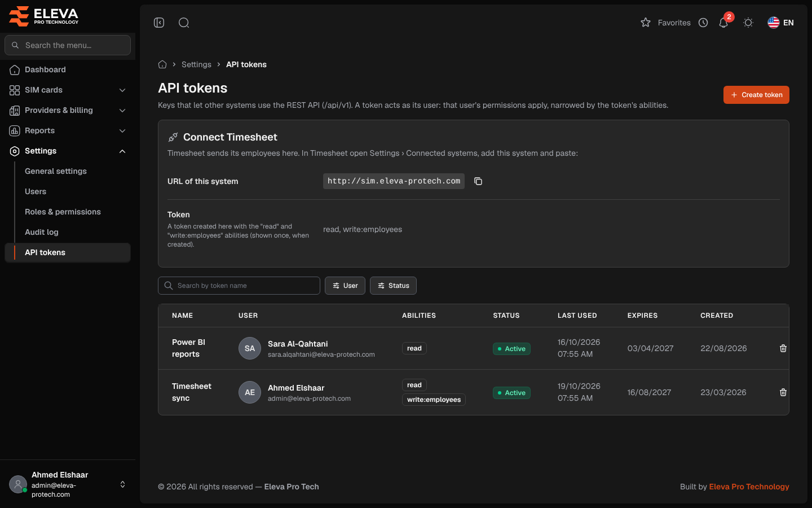
Task: Go to home via breadcrumb house icon
Action: tap(162, 64)
